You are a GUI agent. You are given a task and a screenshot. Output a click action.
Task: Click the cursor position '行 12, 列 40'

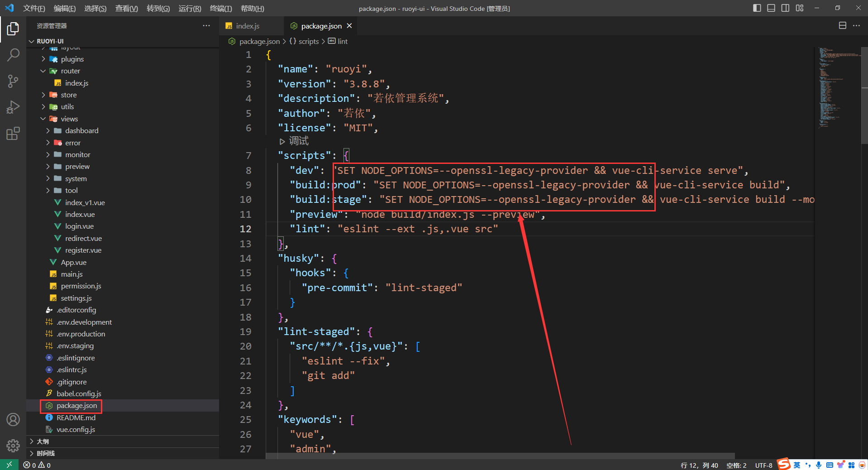699,465
